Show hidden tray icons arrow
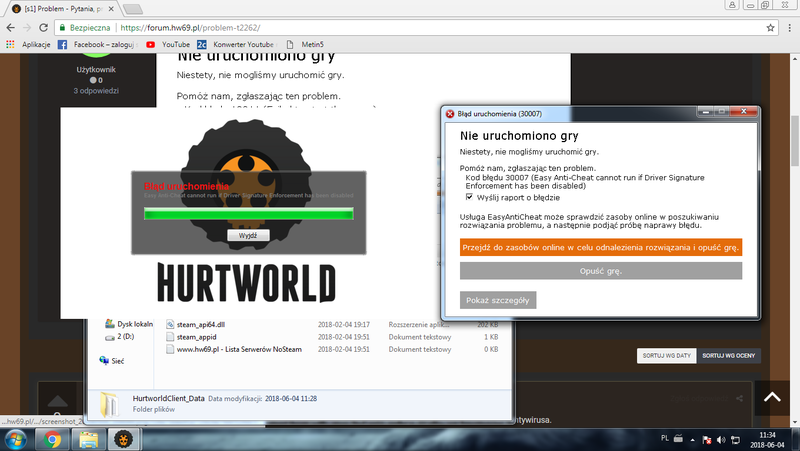 point(692,440)
